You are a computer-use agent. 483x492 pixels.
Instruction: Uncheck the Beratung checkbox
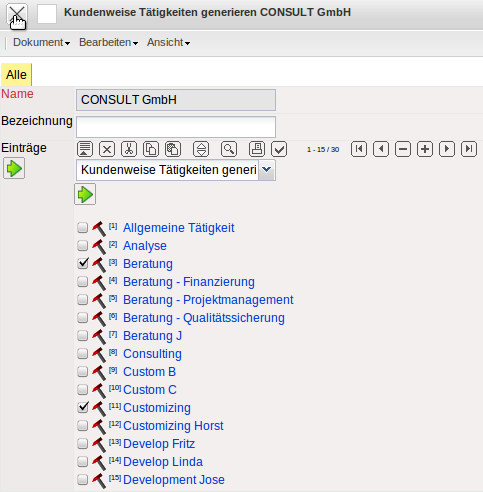tap(83, 263)
